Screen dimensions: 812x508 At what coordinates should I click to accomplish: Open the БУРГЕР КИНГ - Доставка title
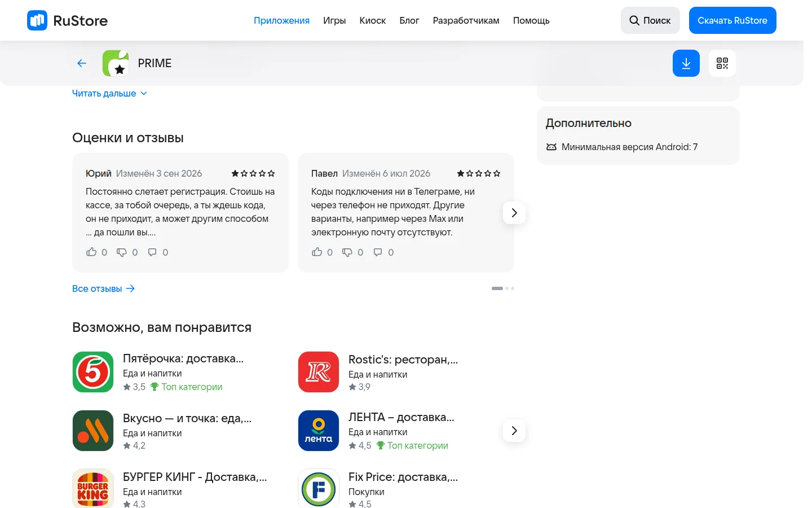click(195, 477)
